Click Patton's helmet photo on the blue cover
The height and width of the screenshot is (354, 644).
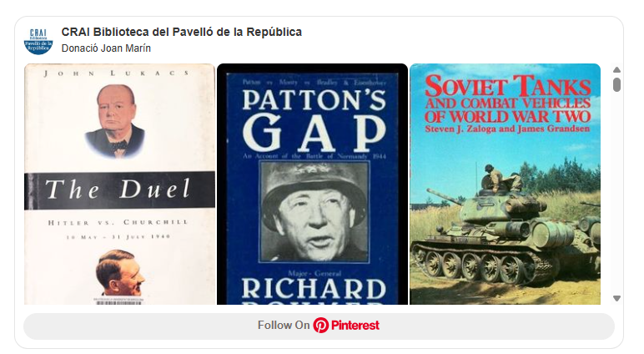[314, 212]
